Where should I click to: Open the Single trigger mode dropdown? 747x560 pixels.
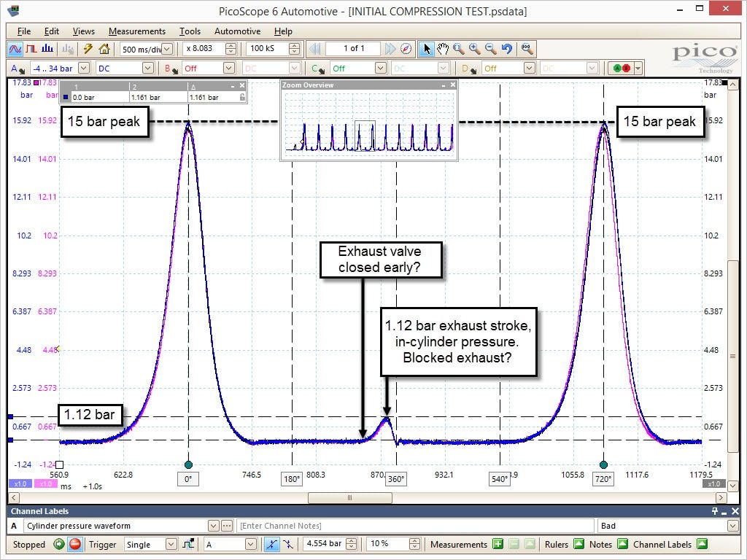pyautogui.click(x=171, y=544)
